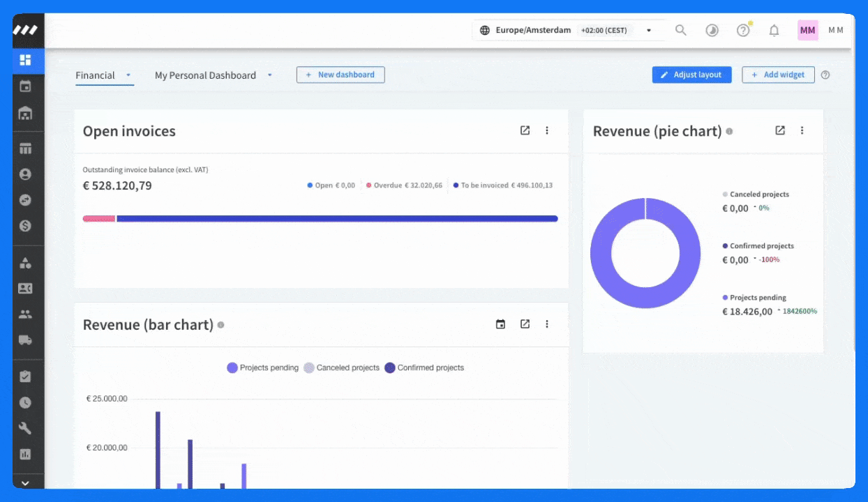The height and width of the screenshot is (502, 868).
Task: Expand the sidebar chevron at bottom
Action: pyautogui.click(x=25, y=482)
